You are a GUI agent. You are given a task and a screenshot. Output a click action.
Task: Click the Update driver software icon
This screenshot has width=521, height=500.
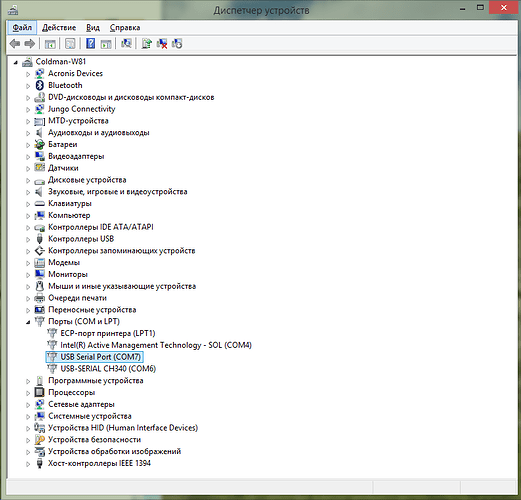click(146, 44)
